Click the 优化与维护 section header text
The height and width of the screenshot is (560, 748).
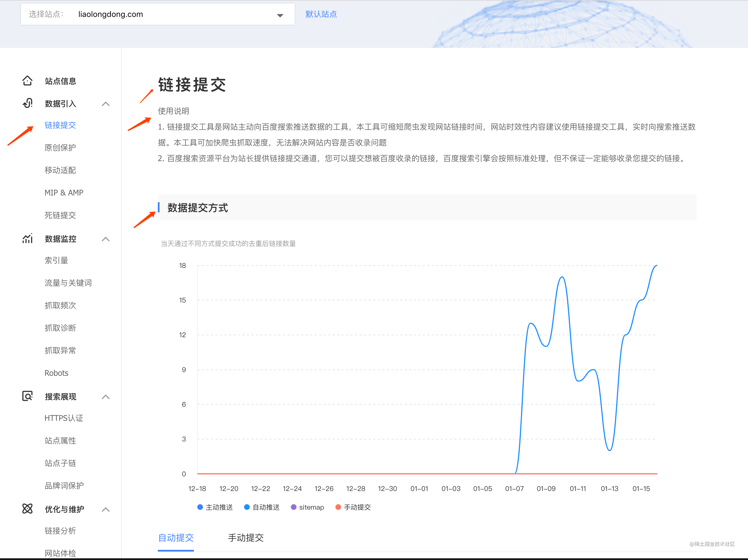(x=65, y=509)
